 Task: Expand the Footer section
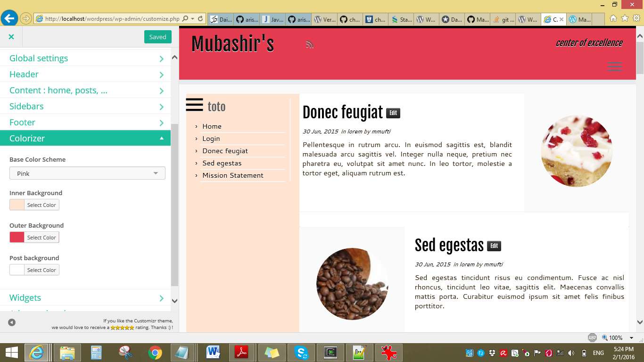[x=85, y=123]
